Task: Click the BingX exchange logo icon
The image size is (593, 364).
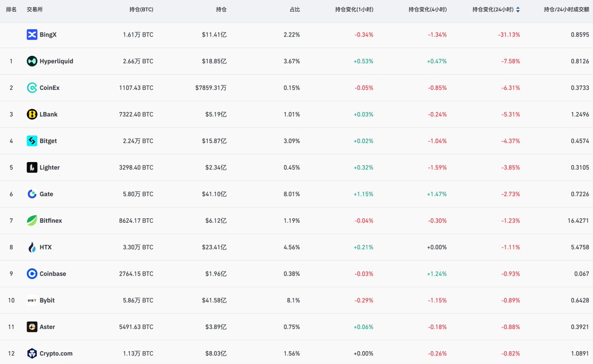Action: click(32, 35)
